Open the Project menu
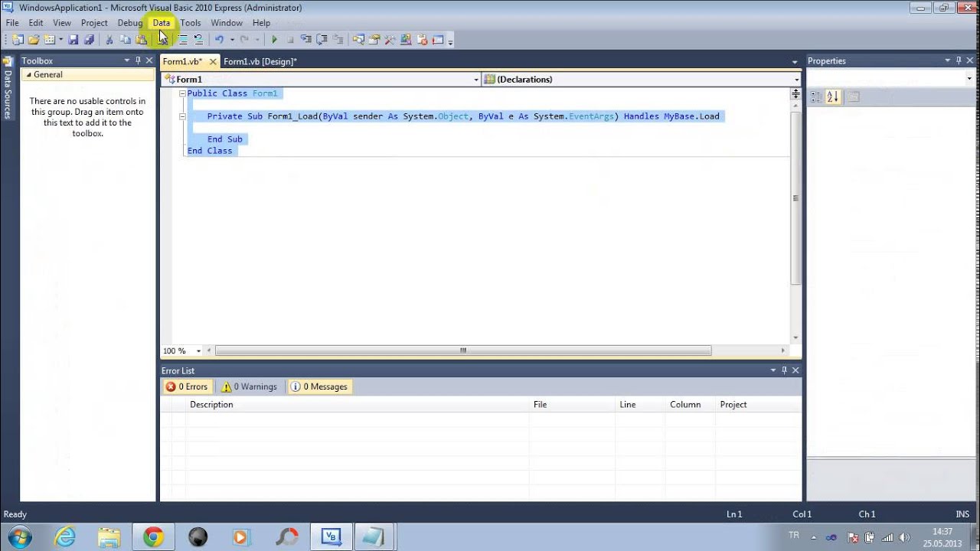The image size is (980, 551). click(x=94, y=23)
